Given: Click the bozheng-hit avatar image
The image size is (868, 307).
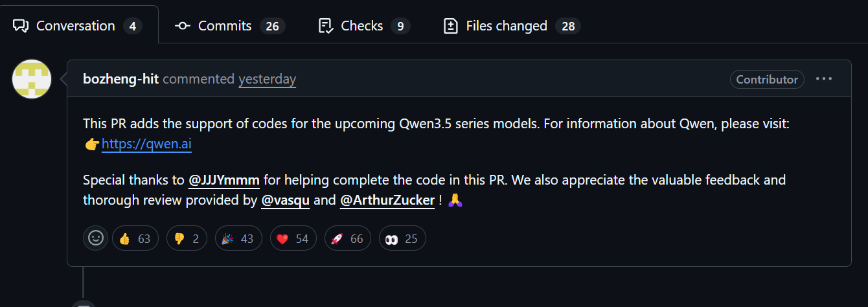Looking at the screenshot, I should (x=32, y=79).
